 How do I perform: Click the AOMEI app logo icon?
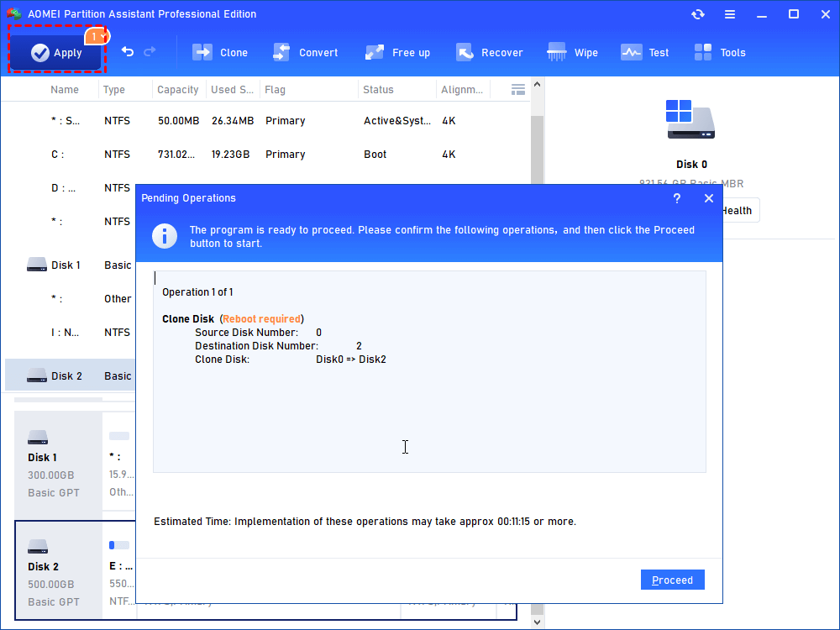[x=14, y=14]
